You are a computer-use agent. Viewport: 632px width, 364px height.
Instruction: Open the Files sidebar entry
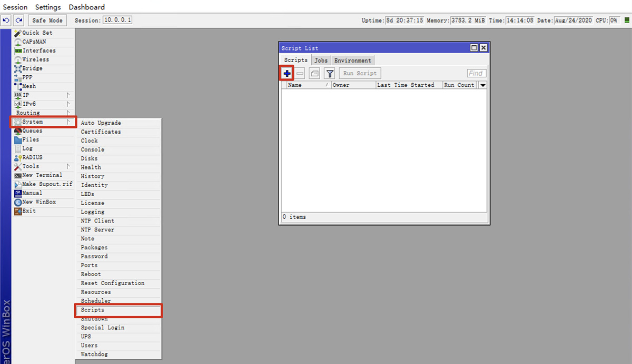[x=31, y=140]
